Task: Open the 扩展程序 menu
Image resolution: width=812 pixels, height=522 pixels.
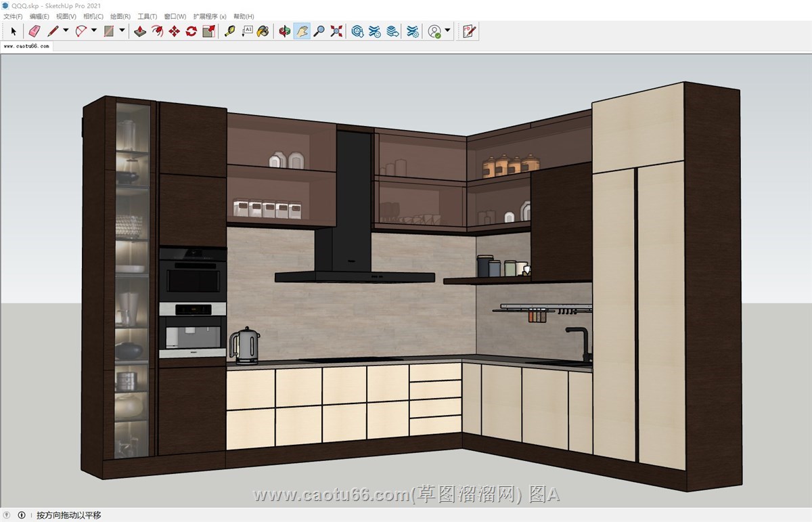Action: [x=209, y=16]
